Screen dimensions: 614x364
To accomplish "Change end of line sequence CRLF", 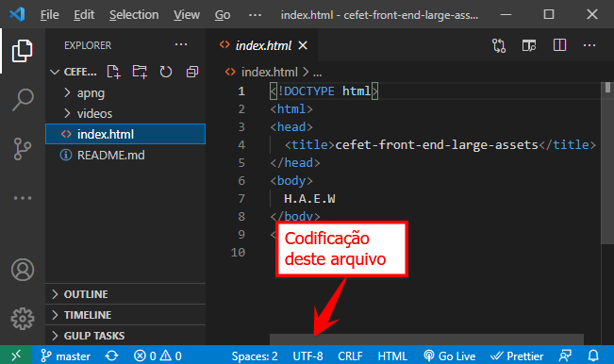I will pyautogui.click(x=350, y=356).
